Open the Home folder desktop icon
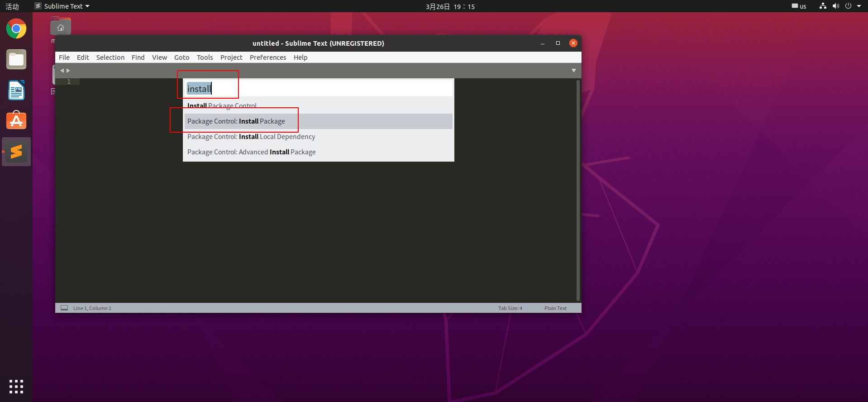The image size is (868, 402). 61,27
